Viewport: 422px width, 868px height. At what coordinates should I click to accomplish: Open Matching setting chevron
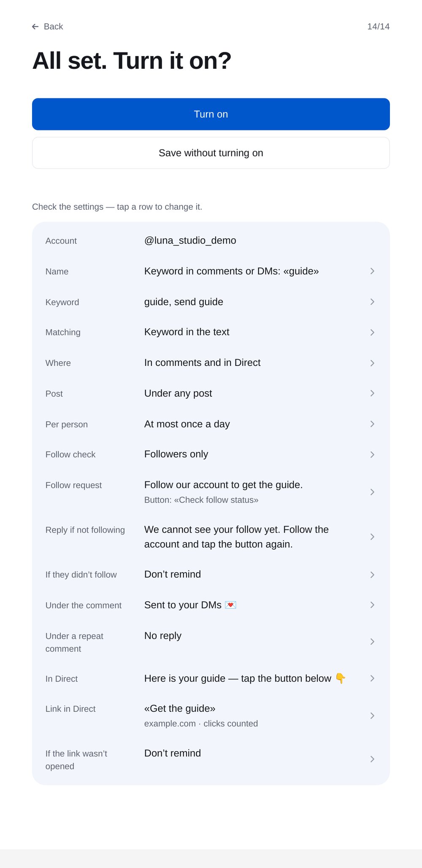click(372, 333)
